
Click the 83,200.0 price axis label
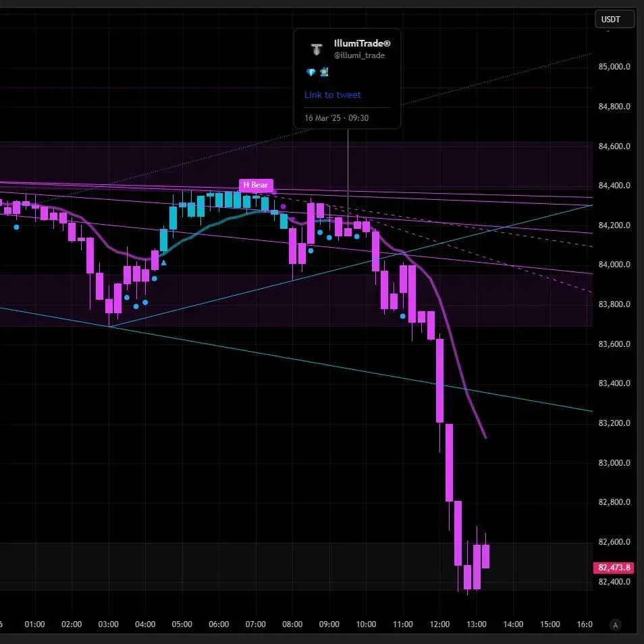[x=614, y=423]
